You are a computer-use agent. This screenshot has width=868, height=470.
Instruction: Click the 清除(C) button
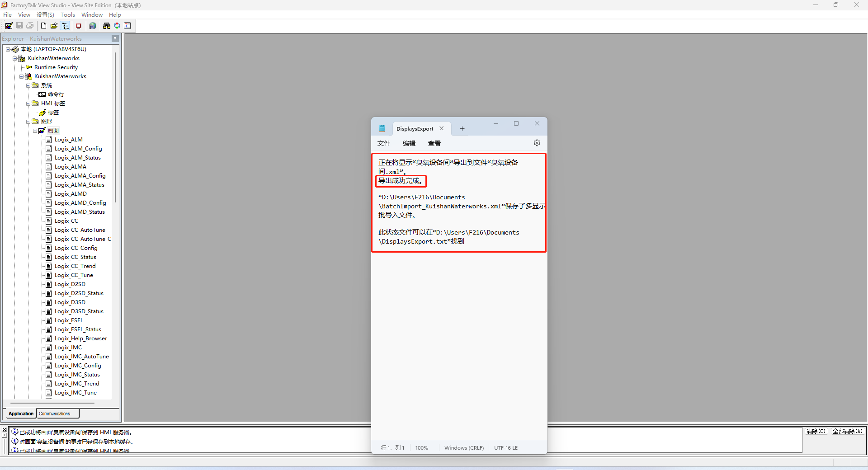point(816,431)
